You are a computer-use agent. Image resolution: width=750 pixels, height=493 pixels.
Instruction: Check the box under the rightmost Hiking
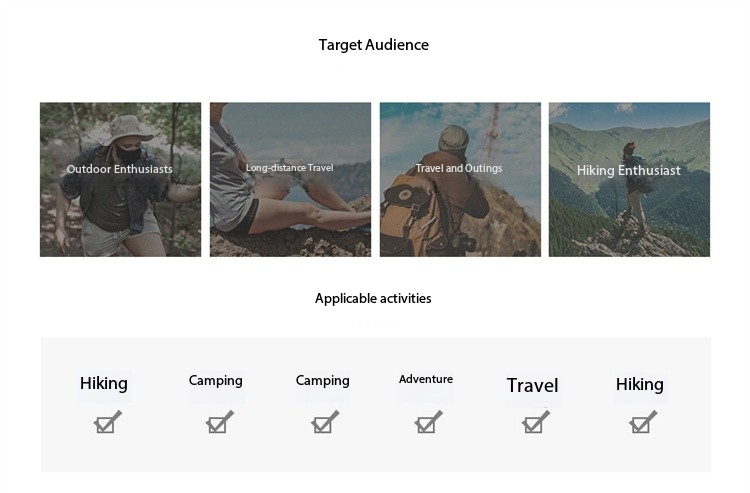click(642, 423)
